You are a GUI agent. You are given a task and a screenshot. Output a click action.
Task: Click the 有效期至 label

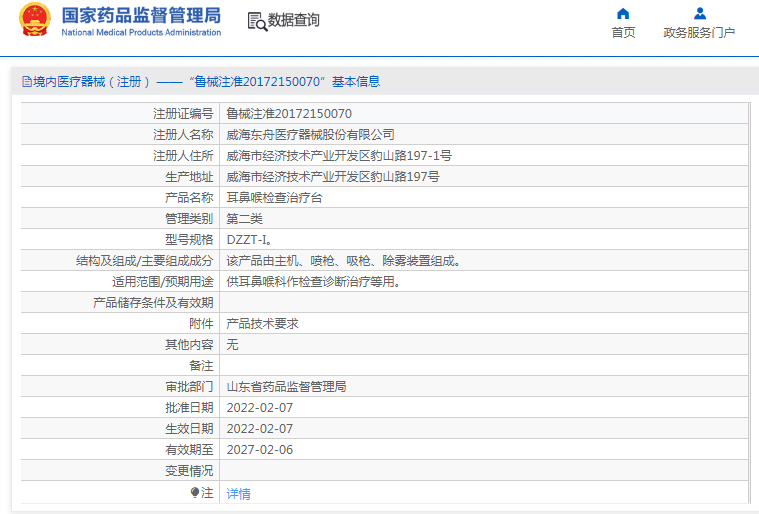189,450
